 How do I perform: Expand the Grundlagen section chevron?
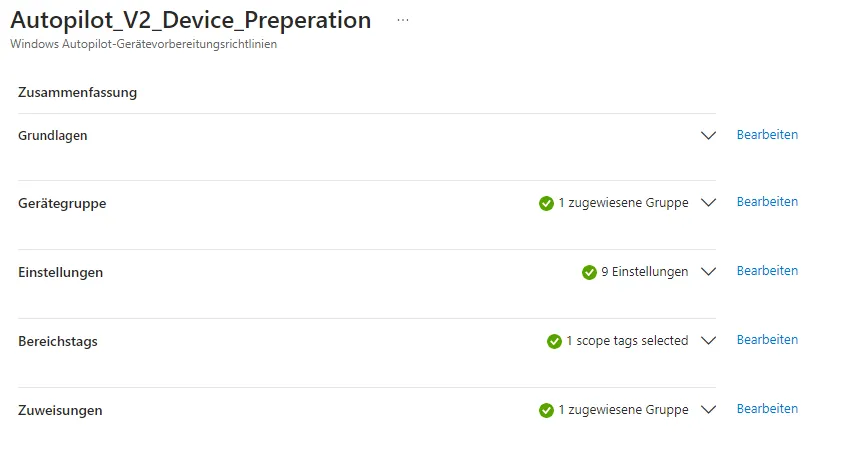709,135
